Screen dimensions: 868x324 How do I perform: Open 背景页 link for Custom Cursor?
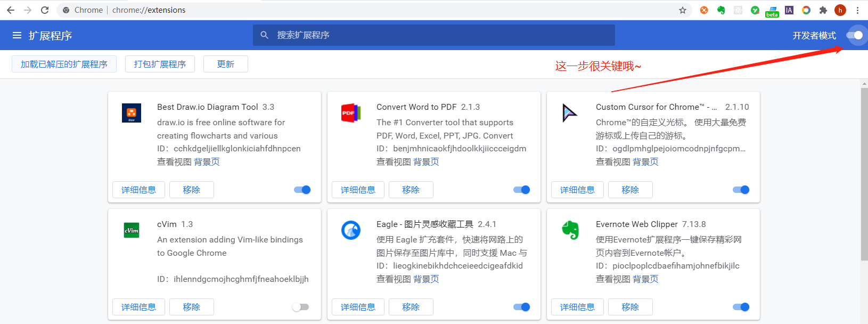tap(645, 162)
